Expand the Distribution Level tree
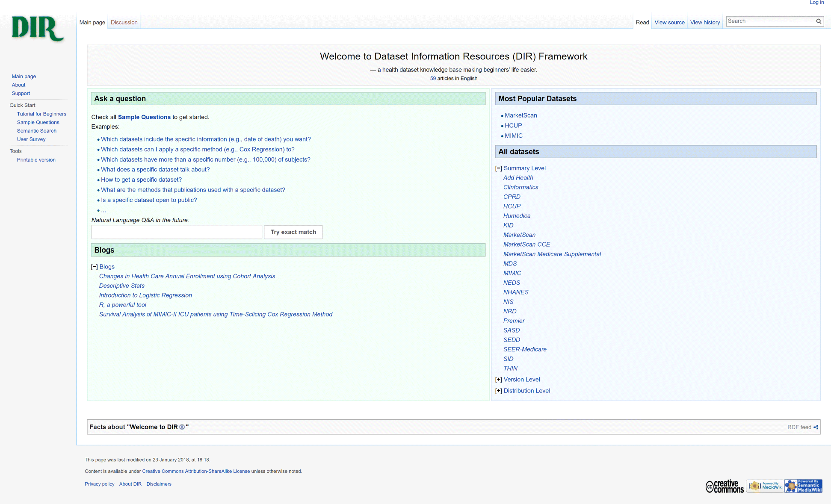Screen dimensions: 831x504 pos(498,391)
